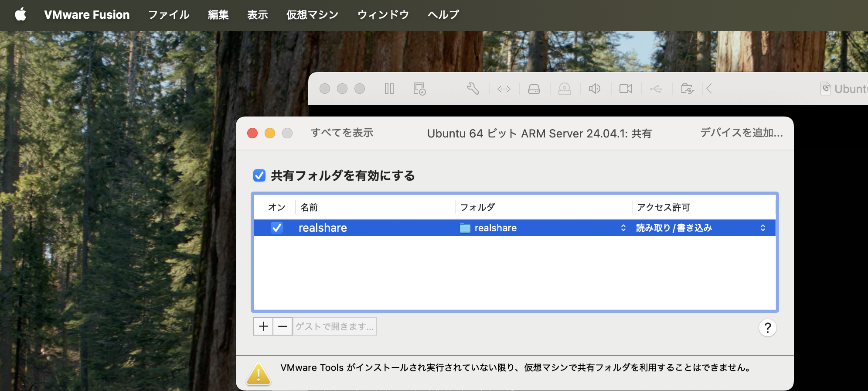868x391 pixels.
Task: Open the VMware Fusion menu
Action: click(x=87, y=15)
